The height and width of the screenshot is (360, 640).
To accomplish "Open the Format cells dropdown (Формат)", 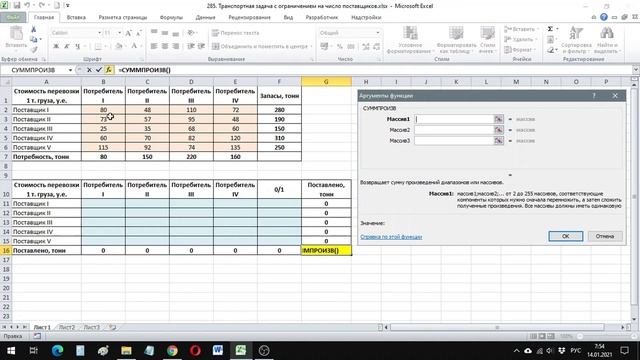I will tap(519, 50).
